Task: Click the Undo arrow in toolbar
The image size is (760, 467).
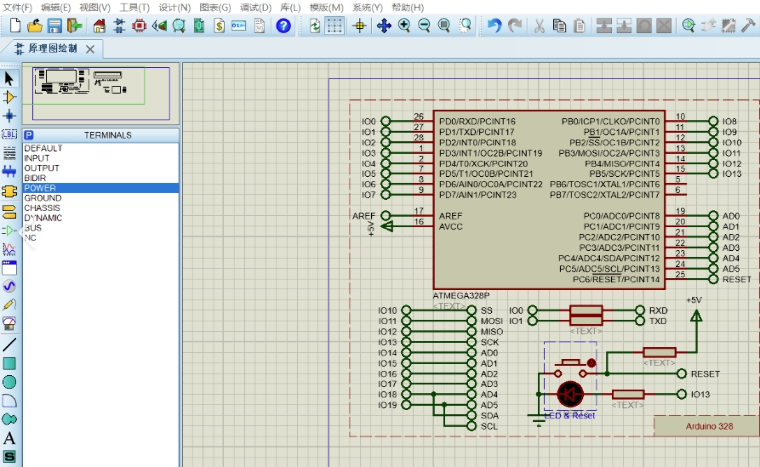Action: point(494,26)
